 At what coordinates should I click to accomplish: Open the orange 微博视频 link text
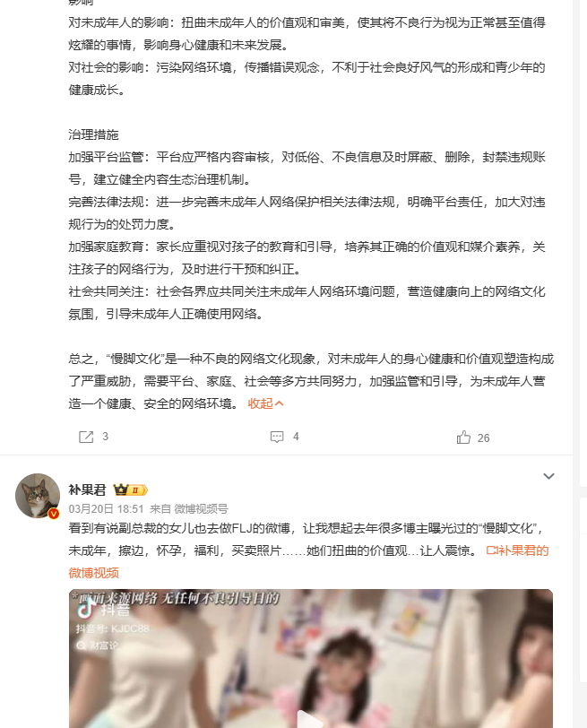click(94, 573)
